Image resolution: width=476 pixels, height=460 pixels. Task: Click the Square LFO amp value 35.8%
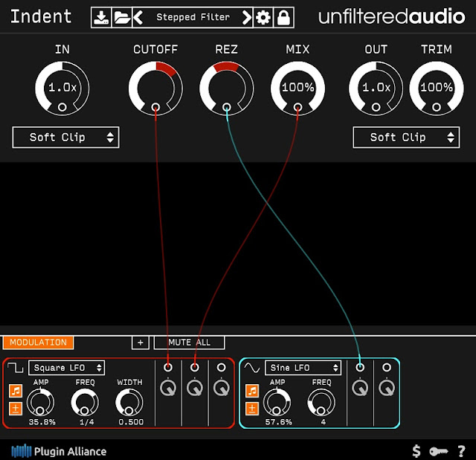[42, 422]
